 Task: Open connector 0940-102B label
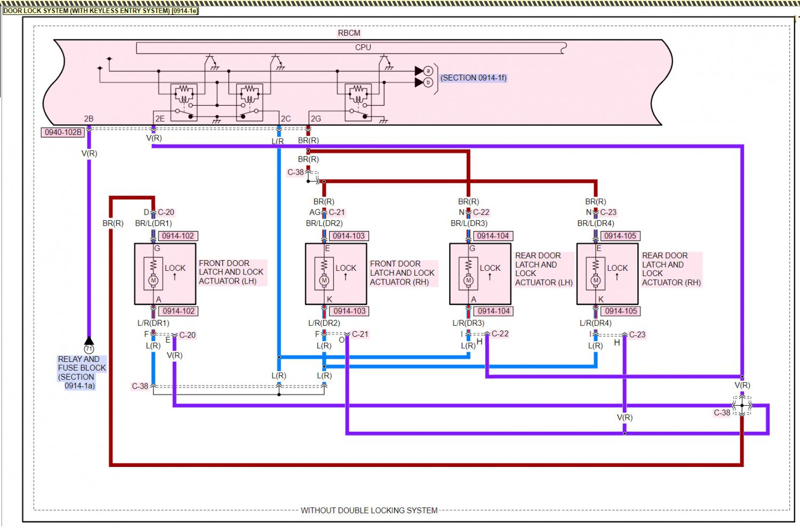pyautogui.click(x=63, y=132)
